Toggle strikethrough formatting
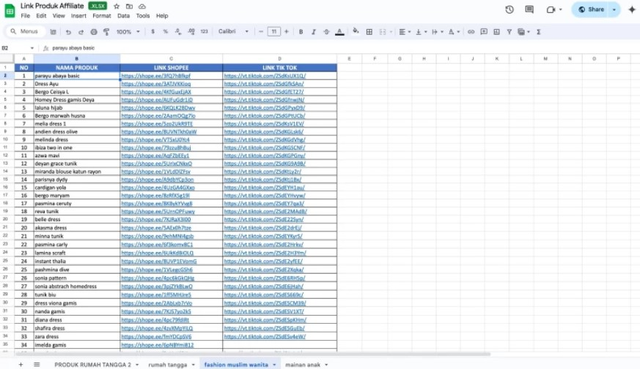640x369 pixels. [326, 32]
